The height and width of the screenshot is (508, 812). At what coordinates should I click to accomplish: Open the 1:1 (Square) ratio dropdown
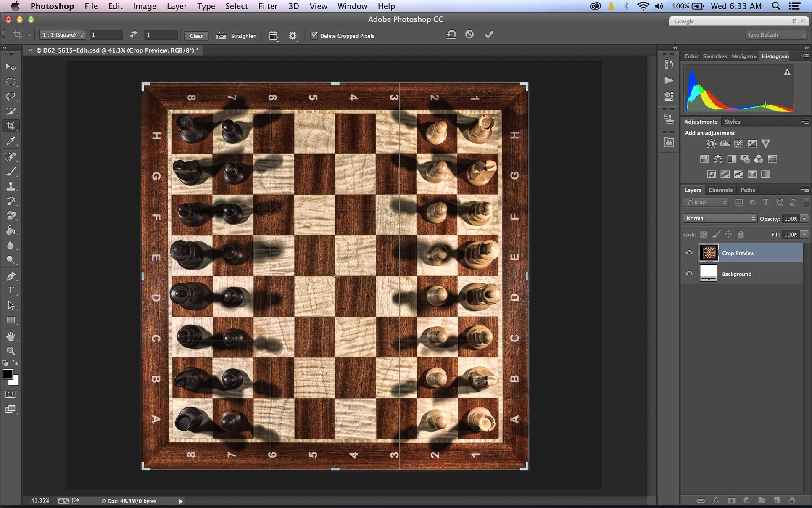coord(62,35)
